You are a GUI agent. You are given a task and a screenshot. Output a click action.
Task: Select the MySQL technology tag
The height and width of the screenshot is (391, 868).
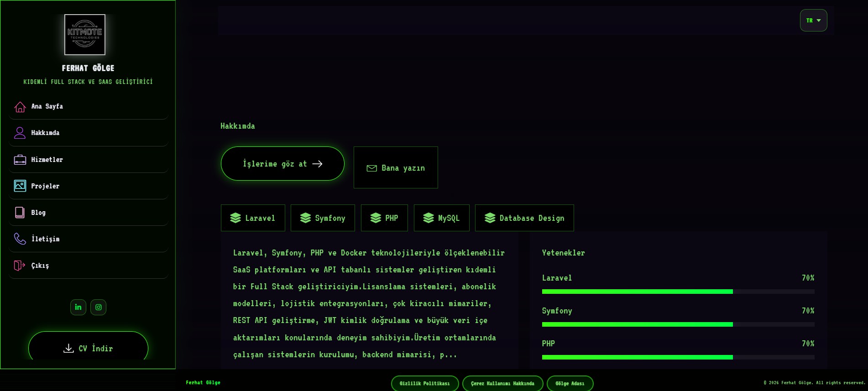click(442, 218)
